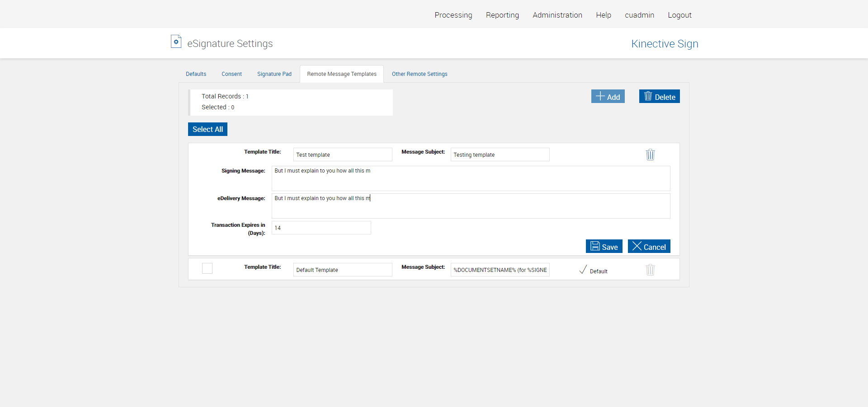Click the eSignature Settings page icon
Screen dimensions: 868x407
pos(176,42)
